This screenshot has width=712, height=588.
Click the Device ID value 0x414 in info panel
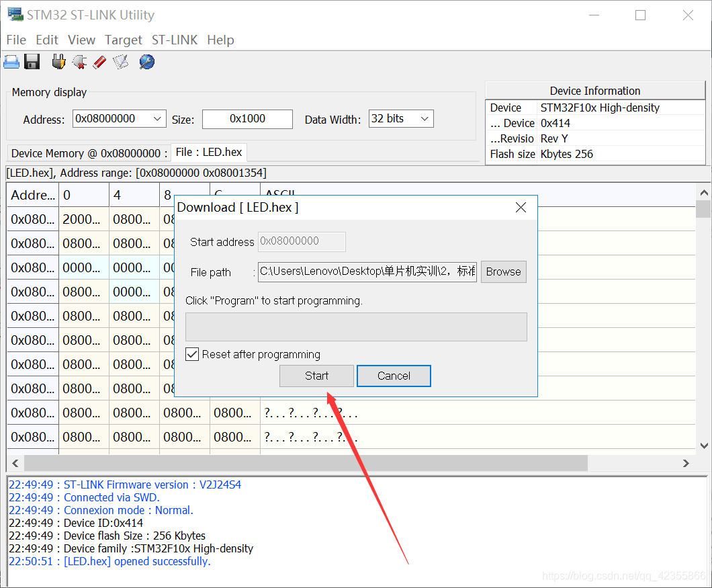555,123
